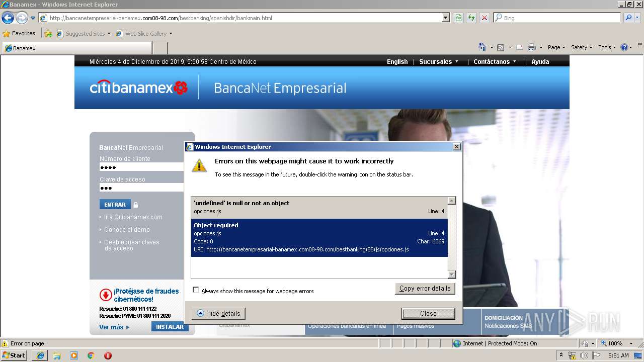Viewport: 644px width, 362px height.
Task: Open the Ayuda link in the top bar
Action: (540, 62)
